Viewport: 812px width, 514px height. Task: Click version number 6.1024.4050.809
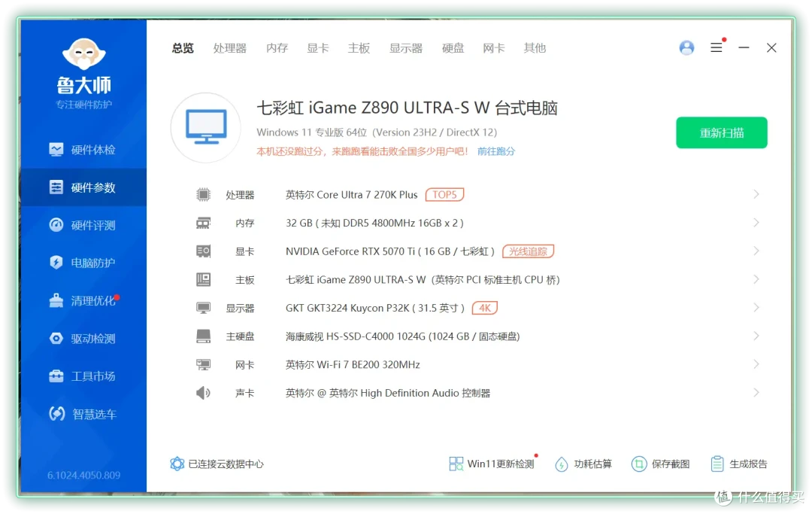(84, 475)
